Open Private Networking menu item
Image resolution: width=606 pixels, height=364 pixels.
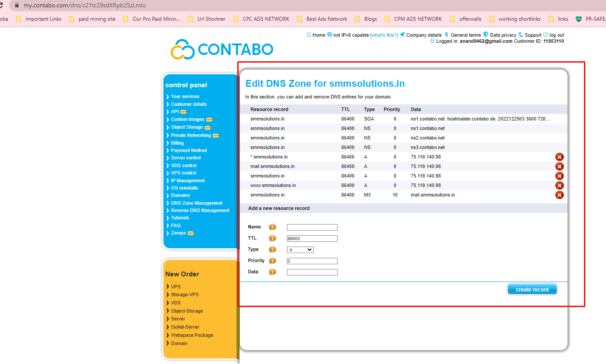[x=191, y=135]
